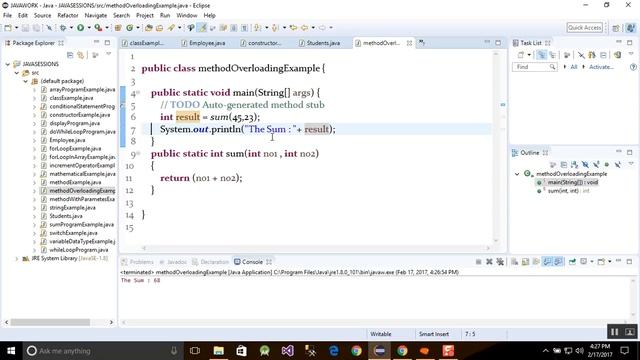Click Hide Local Types icon in Outline

[618, 164]
